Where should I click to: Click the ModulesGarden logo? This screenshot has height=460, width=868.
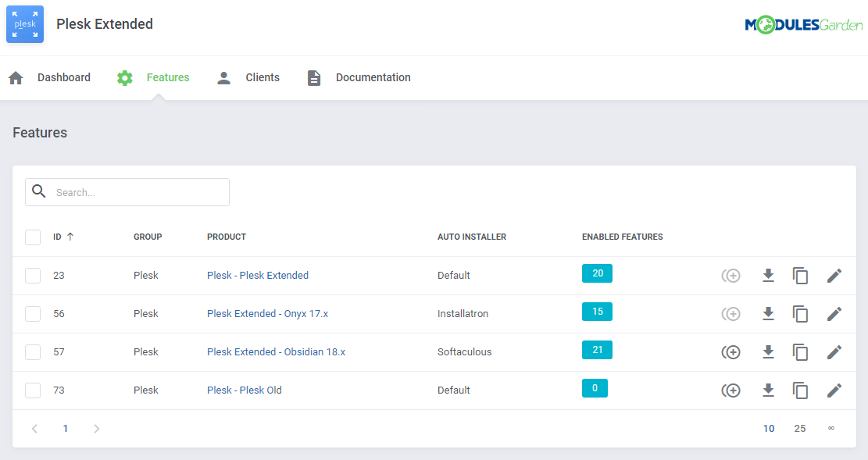click(x=803, y=25)
